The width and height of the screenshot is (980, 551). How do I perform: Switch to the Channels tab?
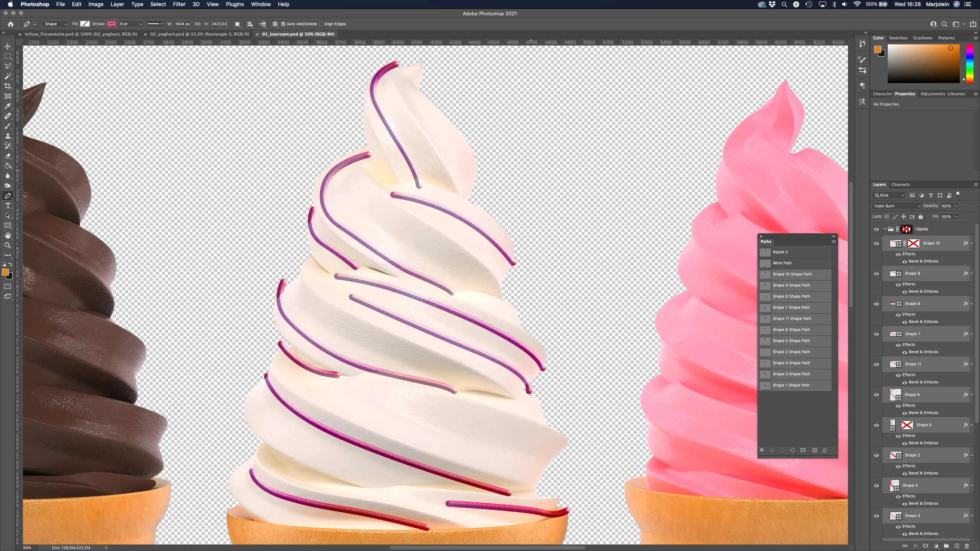[900, 184]
